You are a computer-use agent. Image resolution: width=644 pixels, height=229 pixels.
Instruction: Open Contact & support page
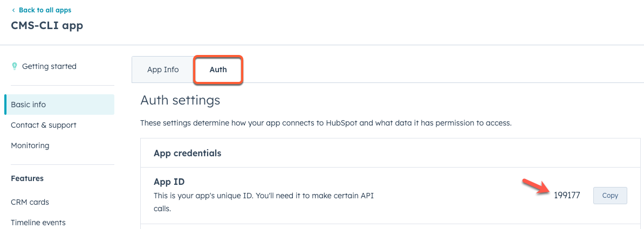44,125
